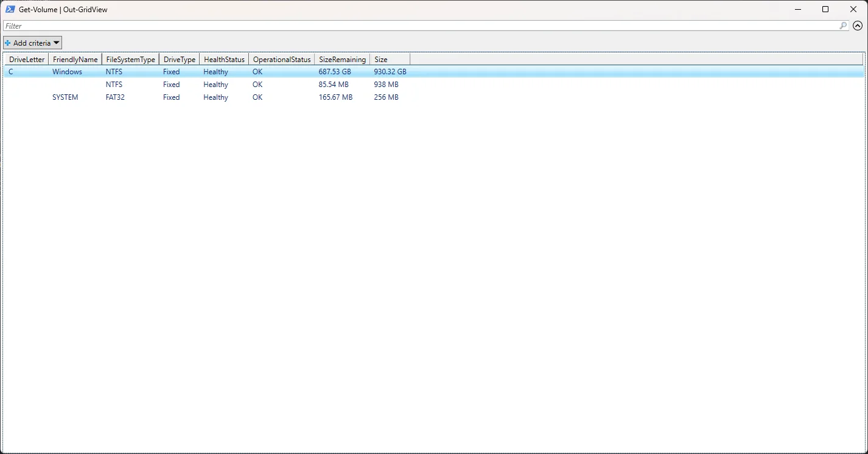Close the Get-Volume Out-GridView window
868x454 pixels.
[x=853, y=9]
